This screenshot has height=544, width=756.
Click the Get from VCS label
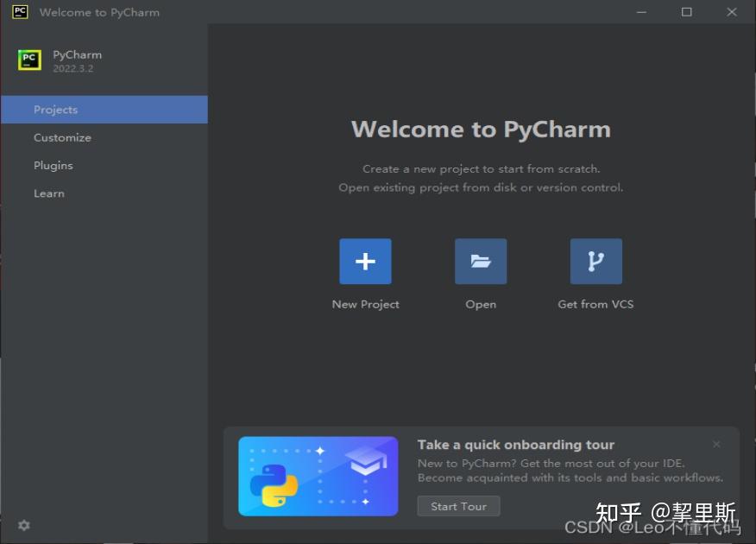coord(595,304)
